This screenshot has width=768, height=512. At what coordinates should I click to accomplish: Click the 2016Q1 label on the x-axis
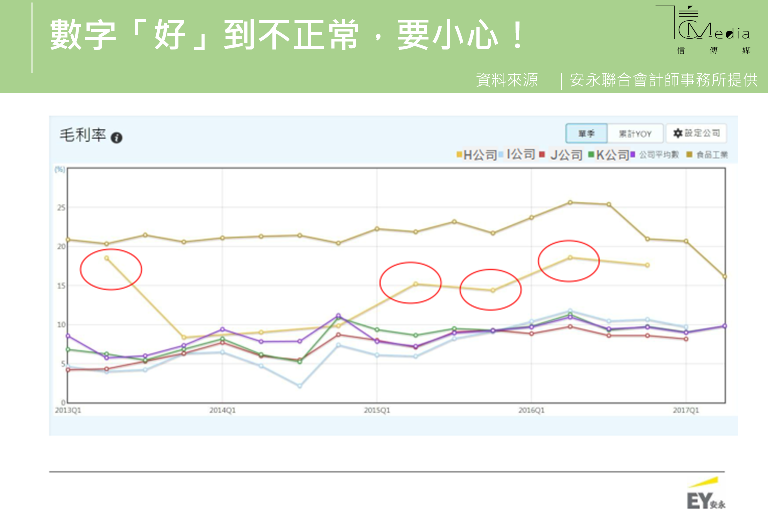click(531, 410)
